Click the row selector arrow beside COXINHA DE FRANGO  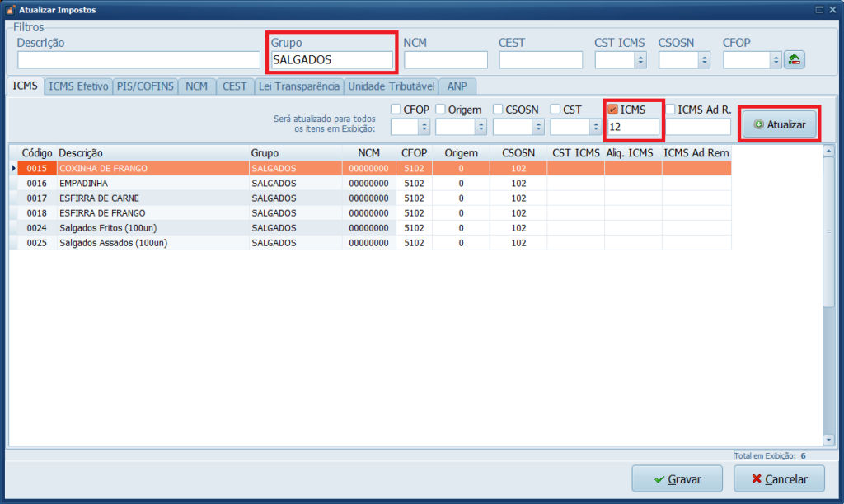pos(15,167)
